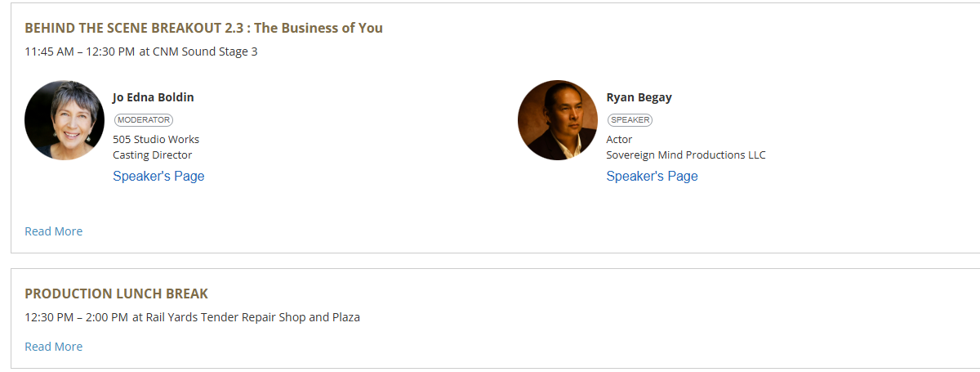Expand Read More for The Business of You session
Image resolution: width=980 pixels, height=372 pixels.
(x=54, y=231)
